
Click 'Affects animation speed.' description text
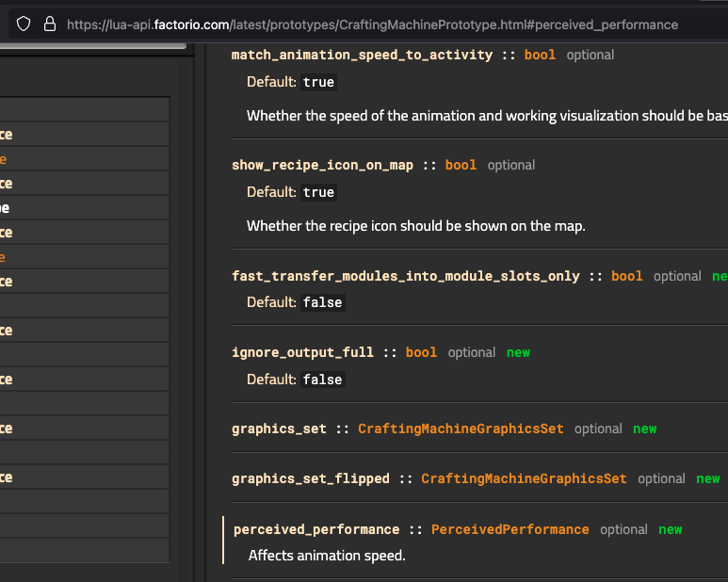(x=327, y=556)
